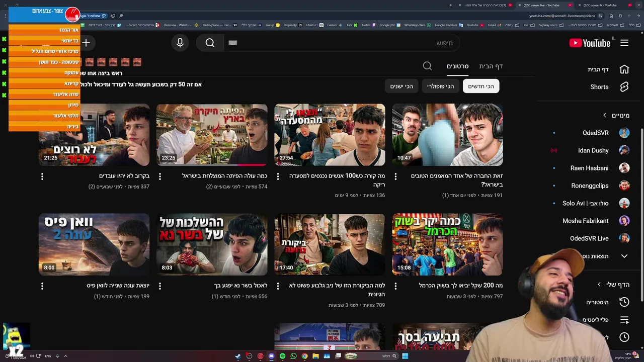Open more options for the 27:54 video

point(278,176)
